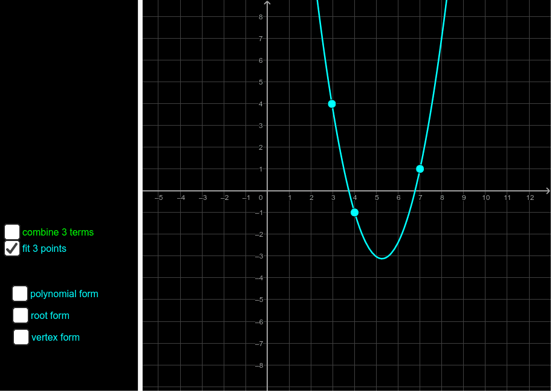Select the point at (4, -1)
The height and width of the screenshot is (392, 552).
[x=354, y=212]
